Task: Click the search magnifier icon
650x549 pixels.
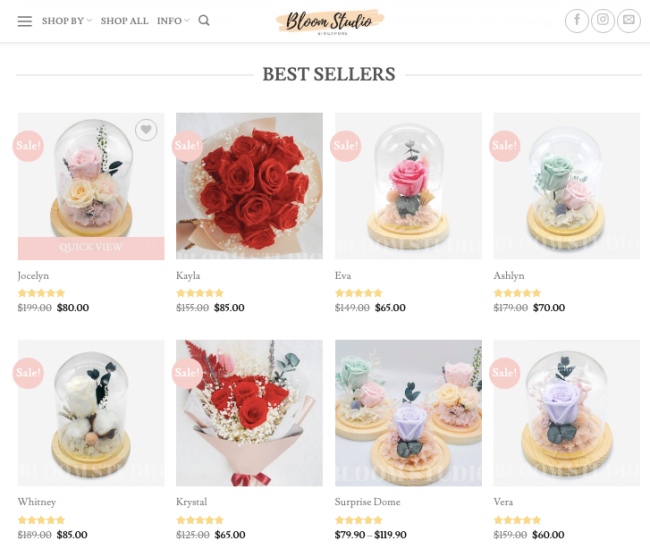Action: (204, 20)
